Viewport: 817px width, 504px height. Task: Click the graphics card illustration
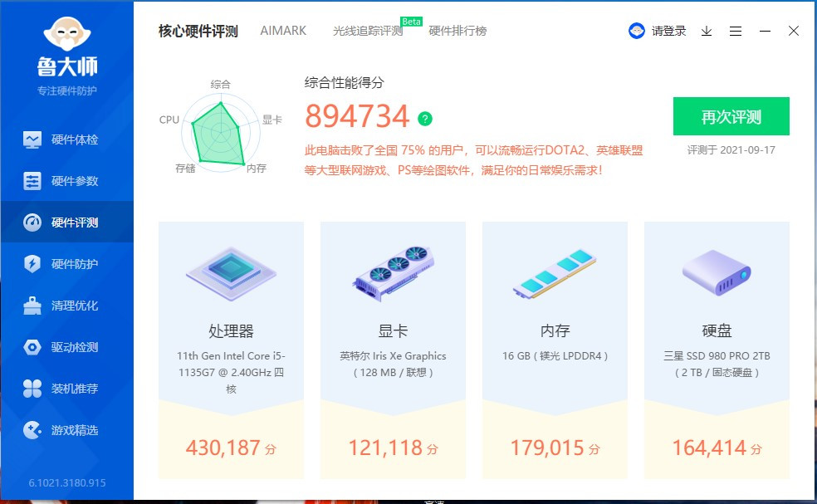click(x=394, y=273)
